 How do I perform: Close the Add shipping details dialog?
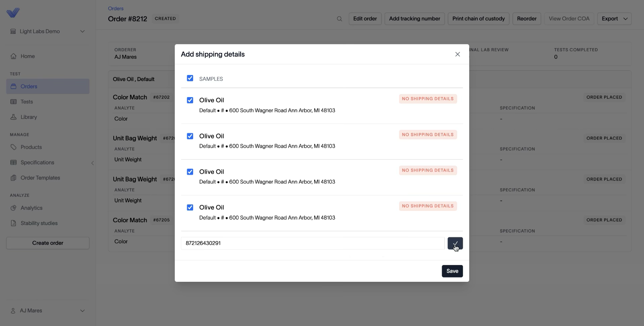coord(458,54)
